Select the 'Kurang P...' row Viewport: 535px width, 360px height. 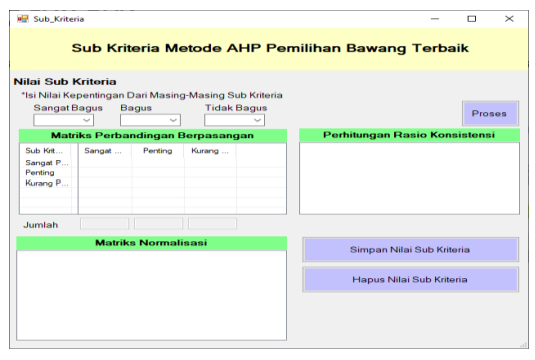pyautogui.click(x=153, y=183)
